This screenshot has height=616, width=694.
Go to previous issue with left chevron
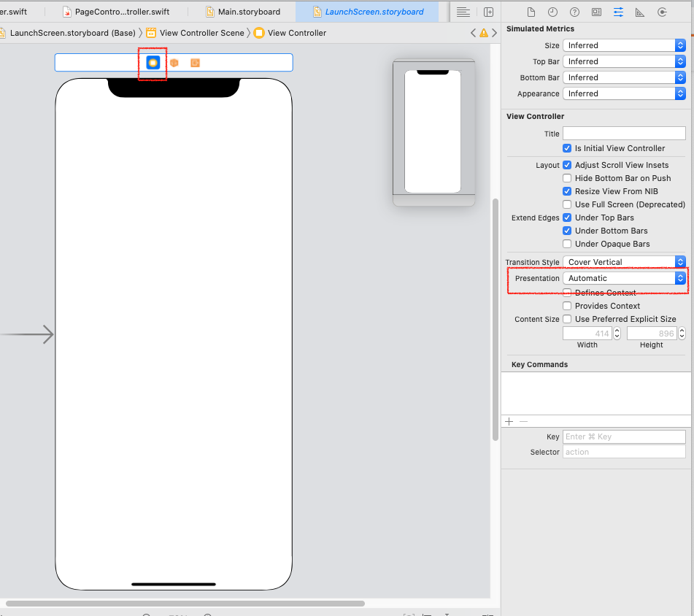tap(473, 33)
